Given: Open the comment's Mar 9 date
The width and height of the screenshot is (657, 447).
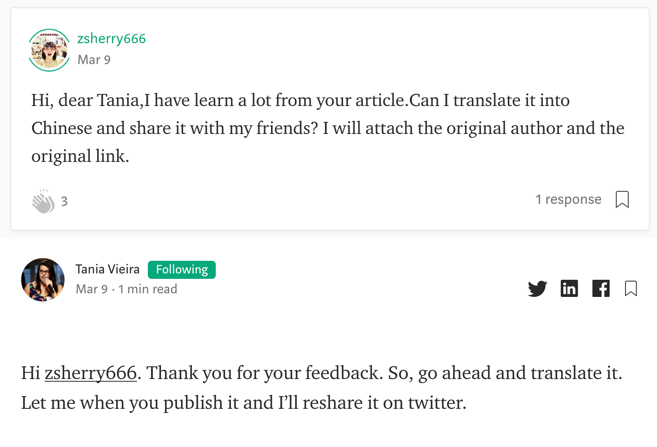Looking at the screenshot, I should [x=94, y=59].
